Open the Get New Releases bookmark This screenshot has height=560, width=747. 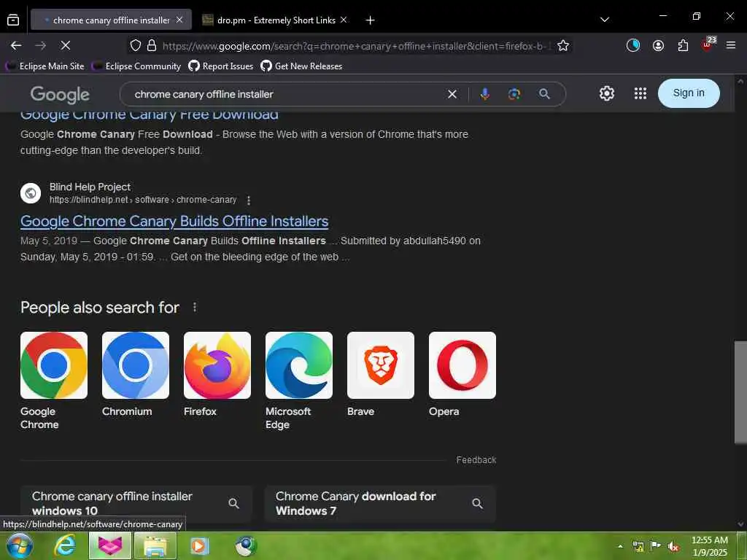301,66
